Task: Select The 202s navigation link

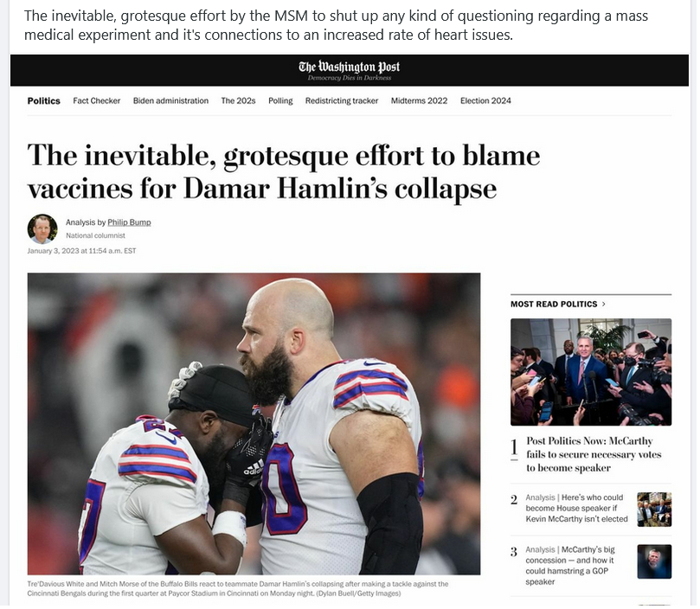Action: [x=240, y=101]
